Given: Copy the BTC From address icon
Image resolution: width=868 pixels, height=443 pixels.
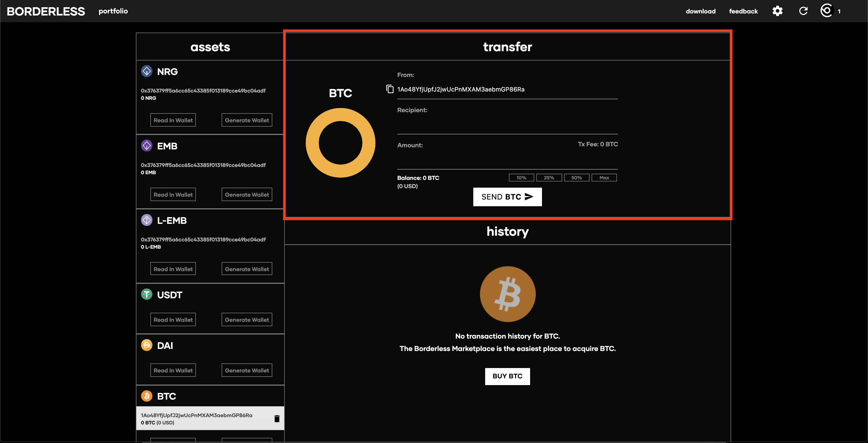Looking at the screenshot, I should tap(390, 89).
